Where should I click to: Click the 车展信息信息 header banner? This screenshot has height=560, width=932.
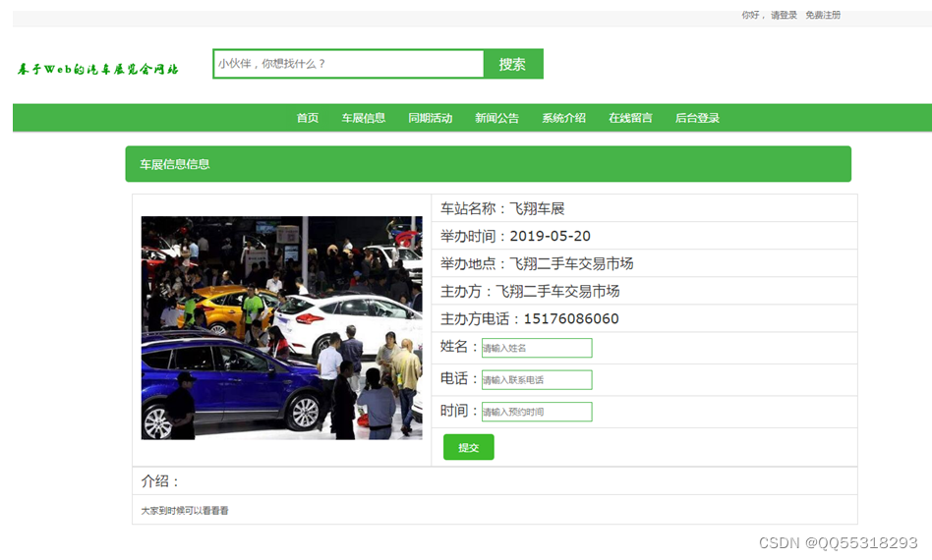point(488,164)
